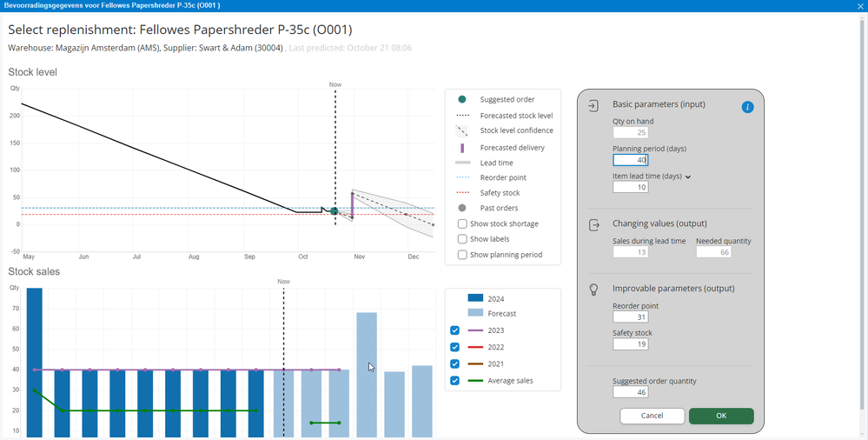868x440 pixels.
Task: Click the teal suggested order marker on chart
Action: tap(335, 210)
